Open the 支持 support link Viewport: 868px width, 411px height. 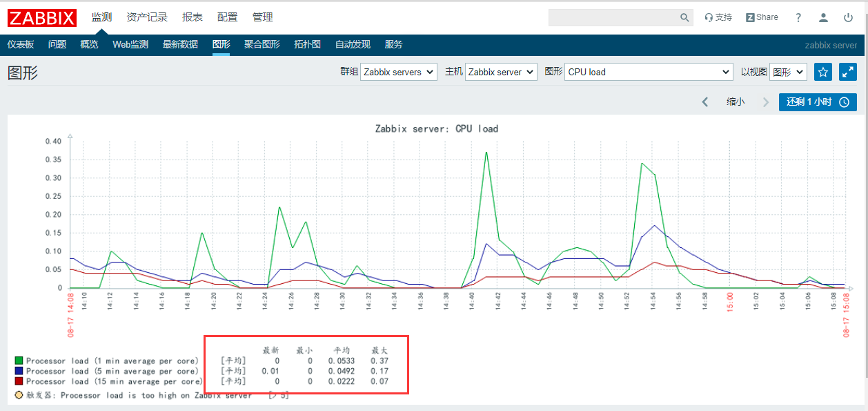pos(718,17)
